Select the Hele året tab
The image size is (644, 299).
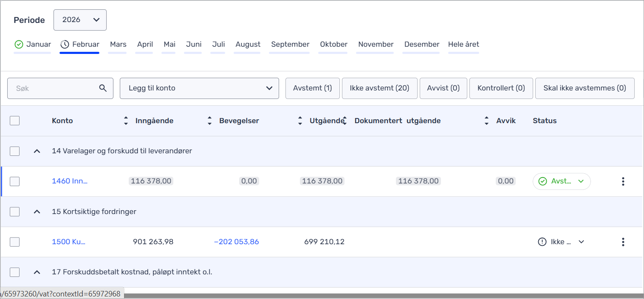pos(463,45)
